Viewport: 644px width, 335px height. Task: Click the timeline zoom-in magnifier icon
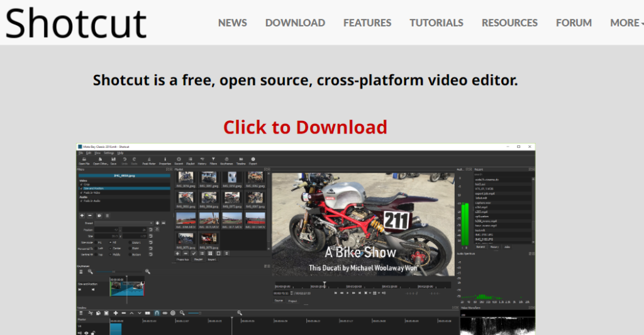click(240, 313)
